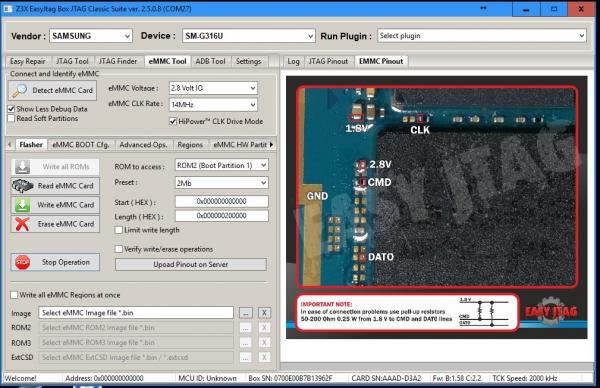Click the magnifier icon on Detect eMMC Card
600x388 pixels.
point(20,90)
